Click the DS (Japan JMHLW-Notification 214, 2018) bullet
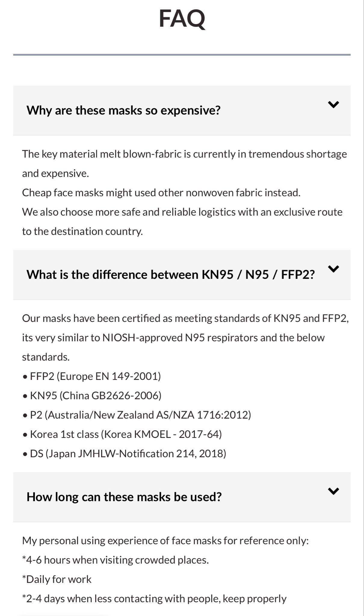 (x=124, y=453)
